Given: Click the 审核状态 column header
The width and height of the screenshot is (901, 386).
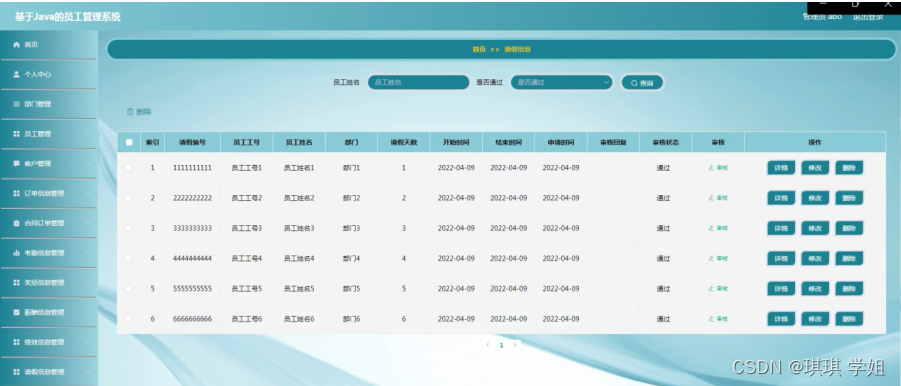Looking at the screenshot, I should [665, 142].
